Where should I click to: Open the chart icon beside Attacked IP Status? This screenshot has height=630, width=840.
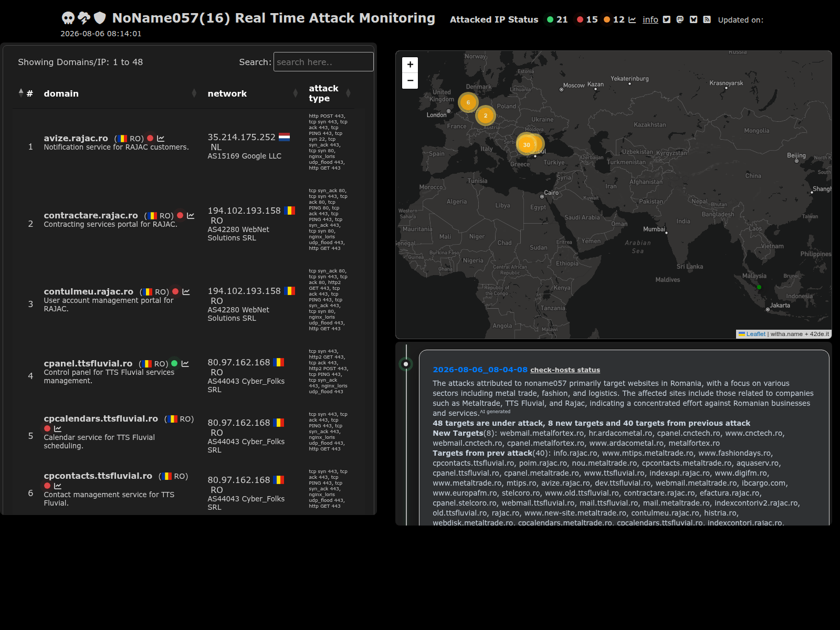tap(632, 20)
